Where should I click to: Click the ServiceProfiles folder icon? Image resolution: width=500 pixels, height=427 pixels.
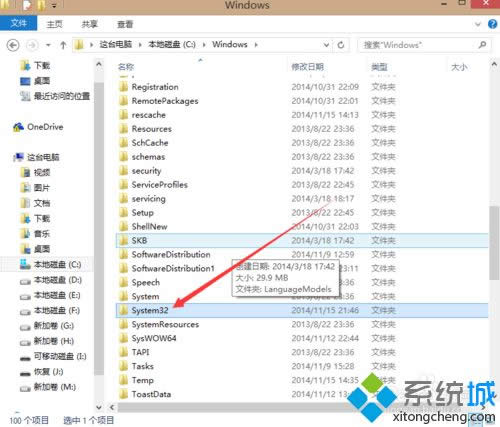(124, 185)
